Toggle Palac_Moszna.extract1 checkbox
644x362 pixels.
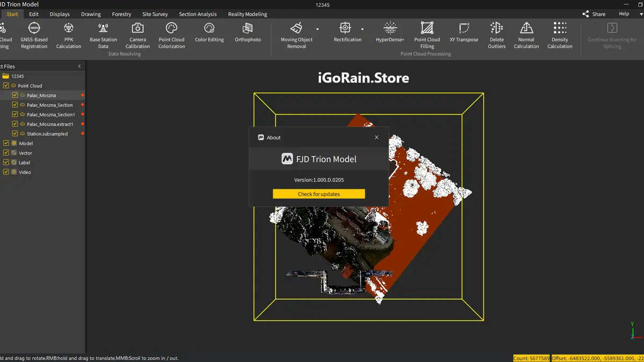15,124
